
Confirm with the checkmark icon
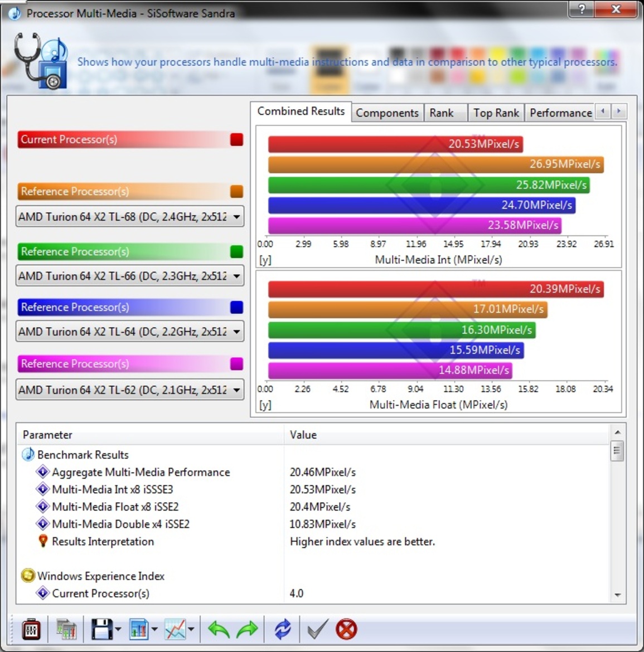coord(318,629)
